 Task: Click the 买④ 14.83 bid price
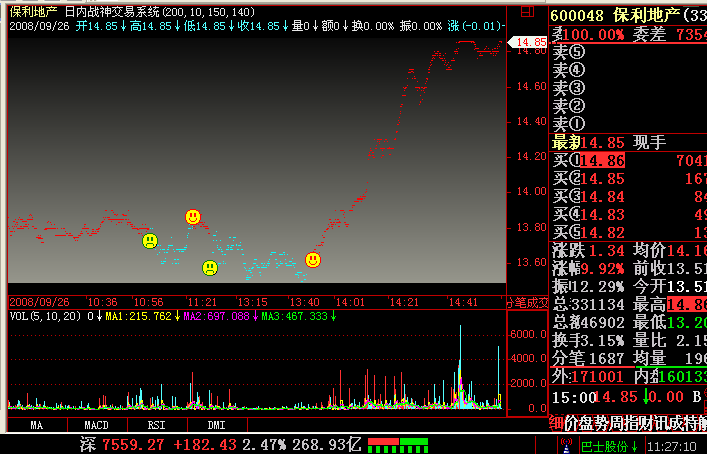pos(602,215)
